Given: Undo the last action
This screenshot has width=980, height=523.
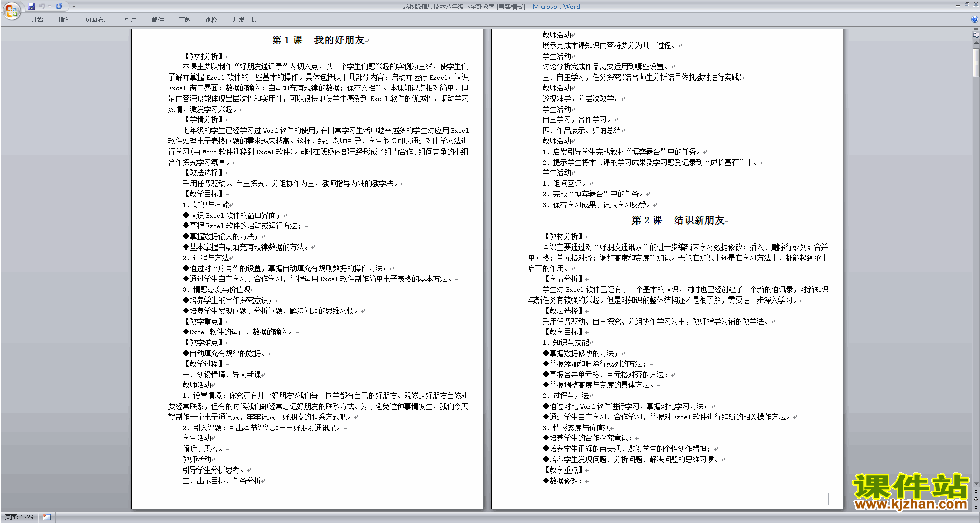Looking at the screenshot, I should pyautogui.click(x=42, y=6).
